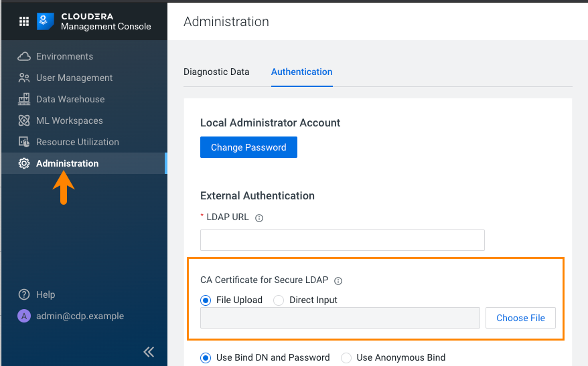Viewport: 588px width, 366px height.
Task: Click the info icon next to LDAP URL
Action: [x=259, y=218]
